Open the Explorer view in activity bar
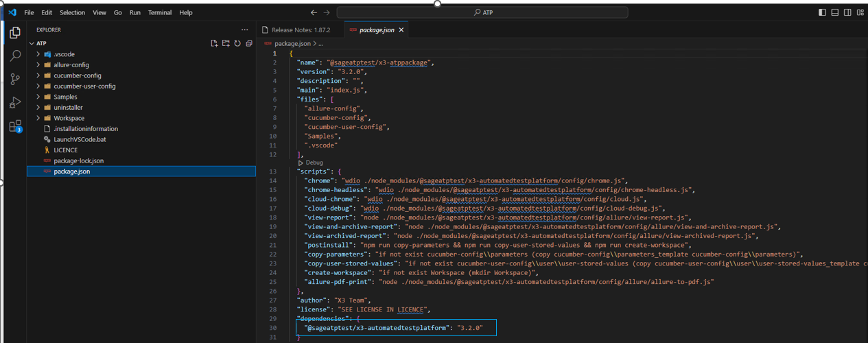The width and height of the screenshot is (868, 343). point(15,32)
